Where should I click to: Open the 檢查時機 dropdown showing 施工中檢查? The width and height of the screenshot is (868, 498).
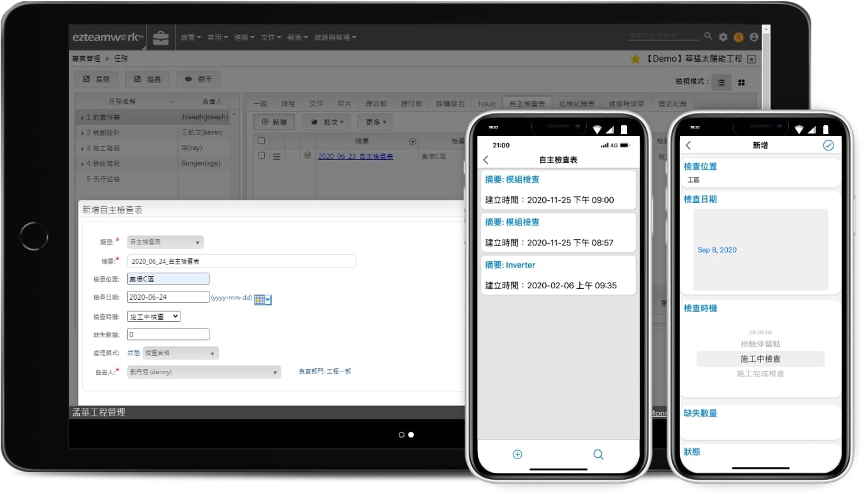tap(153, 317)
